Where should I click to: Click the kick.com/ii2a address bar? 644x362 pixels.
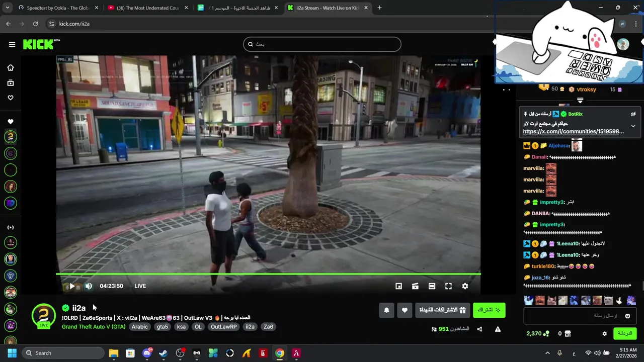(x=74, y=24)
